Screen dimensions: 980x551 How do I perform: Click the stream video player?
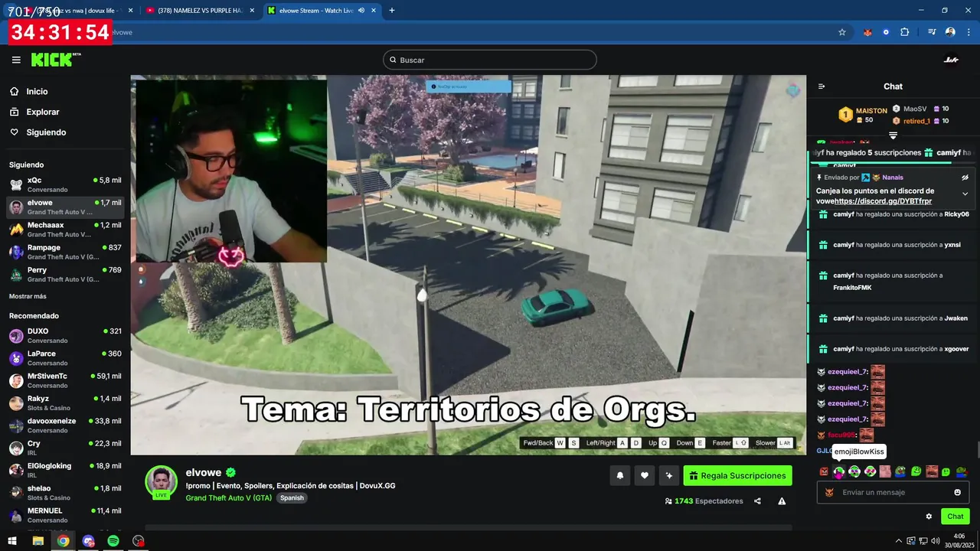point(468,265)
